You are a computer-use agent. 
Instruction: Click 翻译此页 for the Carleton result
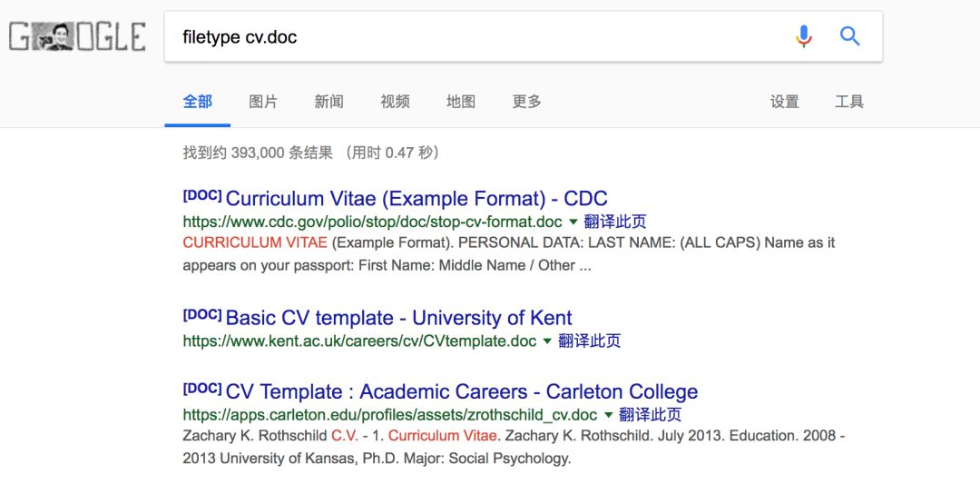point(650,415)
